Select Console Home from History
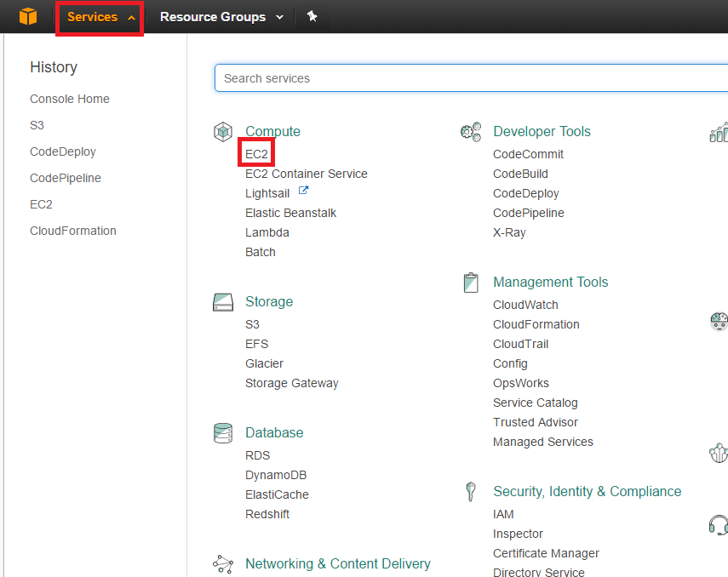This screenshot has width=728, height=577. [70, 99]
